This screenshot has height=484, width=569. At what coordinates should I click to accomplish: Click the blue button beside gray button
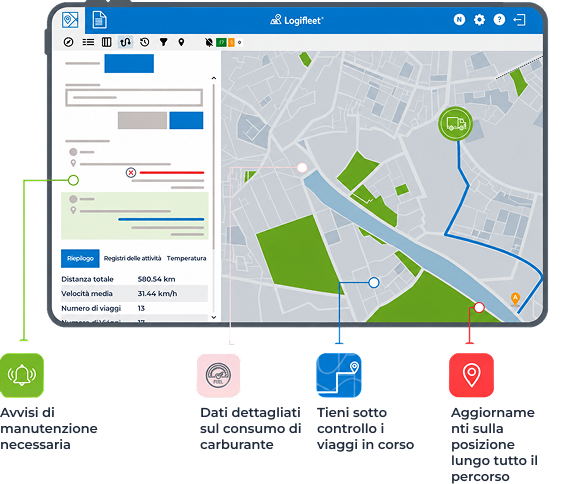coord(186,120)
